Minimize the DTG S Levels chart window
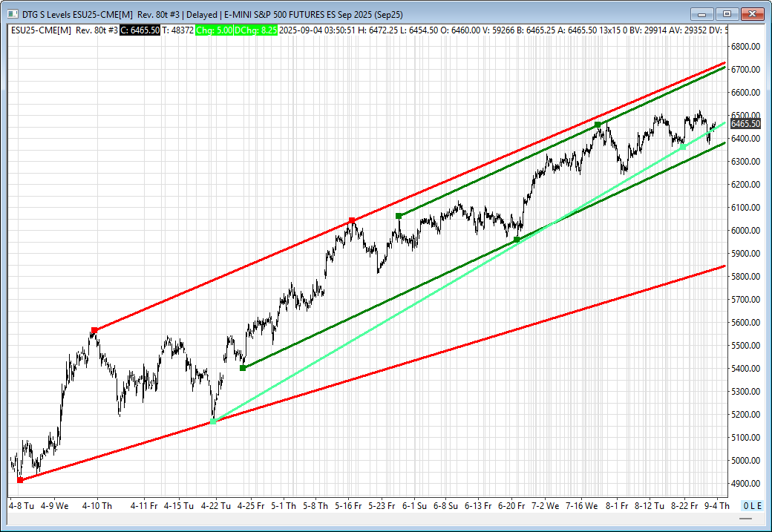 pos(702,14)
